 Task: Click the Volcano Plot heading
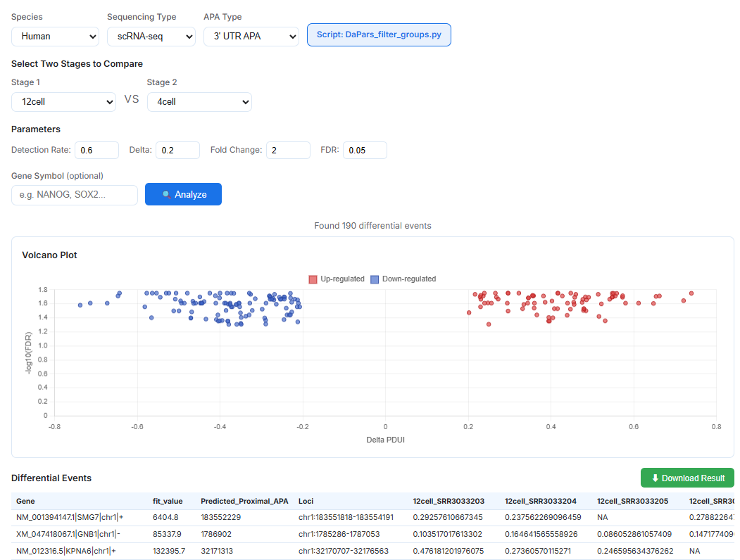[49, 255]
